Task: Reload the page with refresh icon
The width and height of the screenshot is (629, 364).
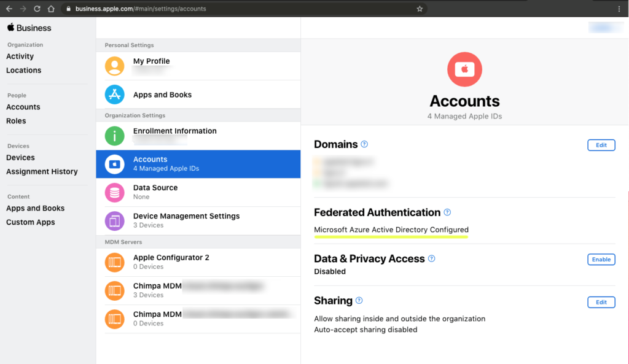Action: tap(37, 9)
